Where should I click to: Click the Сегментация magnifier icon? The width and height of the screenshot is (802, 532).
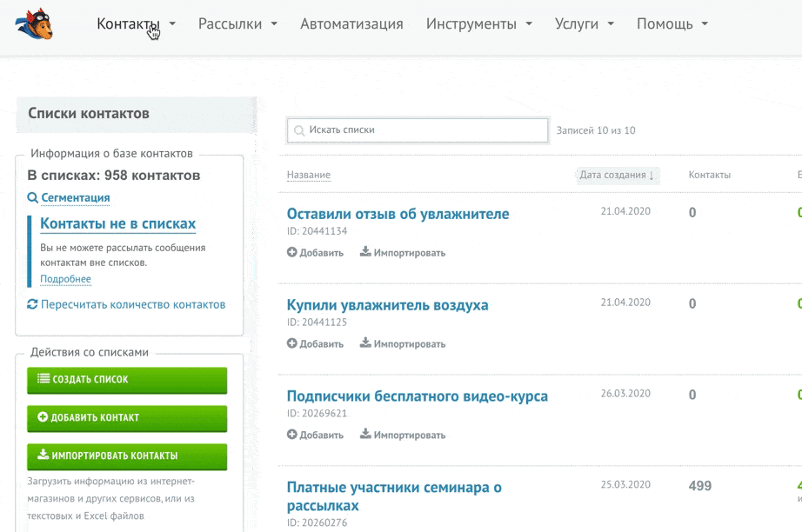coord(32,198)
